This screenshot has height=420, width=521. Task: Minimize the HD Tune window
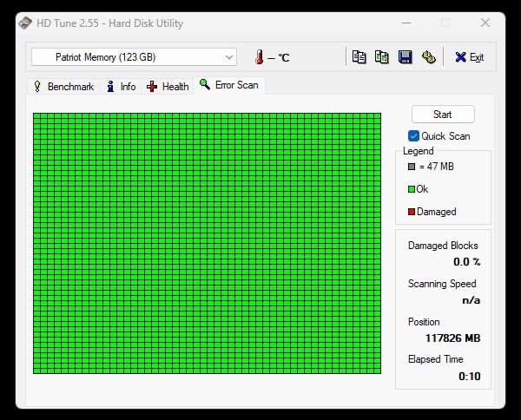[x=406, y=23]
